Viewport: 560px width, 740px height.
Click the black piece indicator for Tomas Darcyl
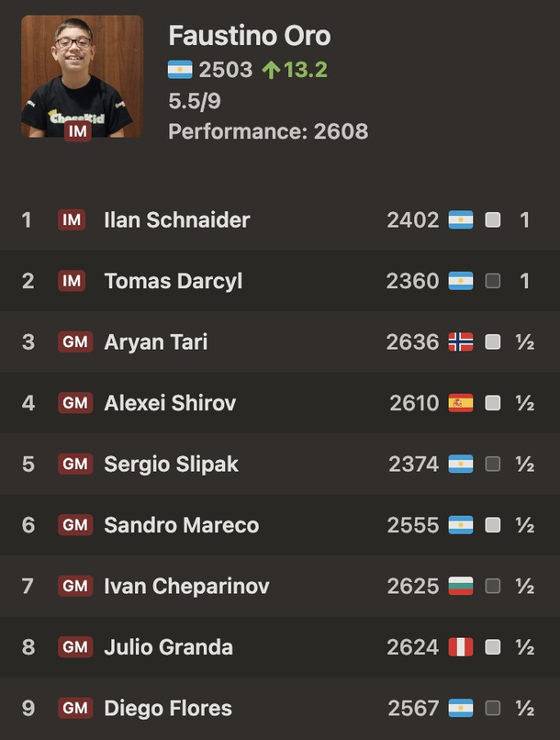point(493,281)
